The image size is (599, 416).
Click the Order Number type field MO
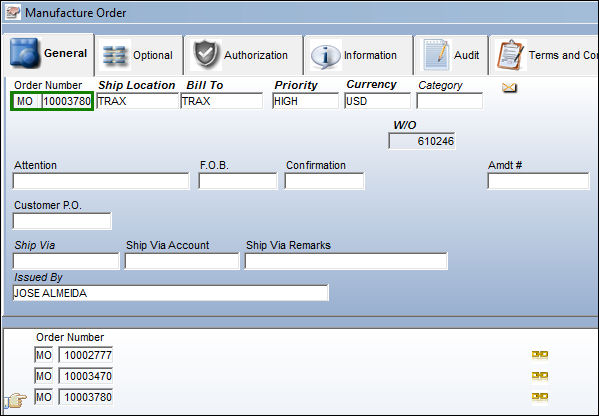[x=27, y=102]
